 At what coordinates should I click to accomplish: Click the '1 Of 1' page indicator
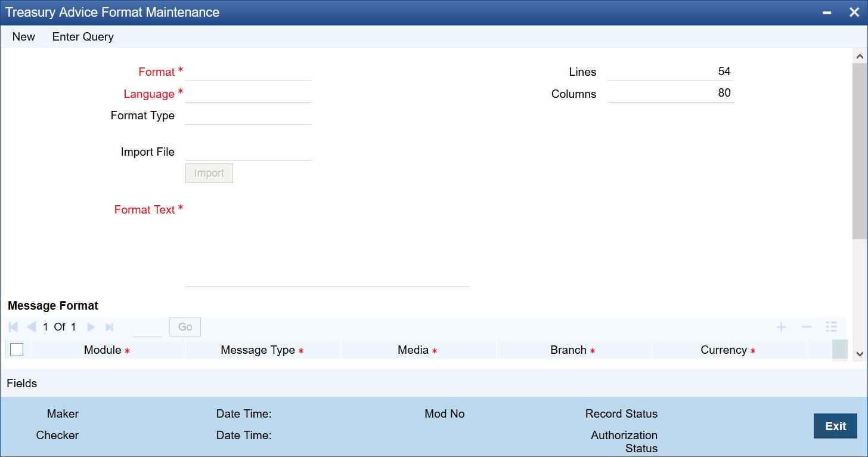[60, 327]
